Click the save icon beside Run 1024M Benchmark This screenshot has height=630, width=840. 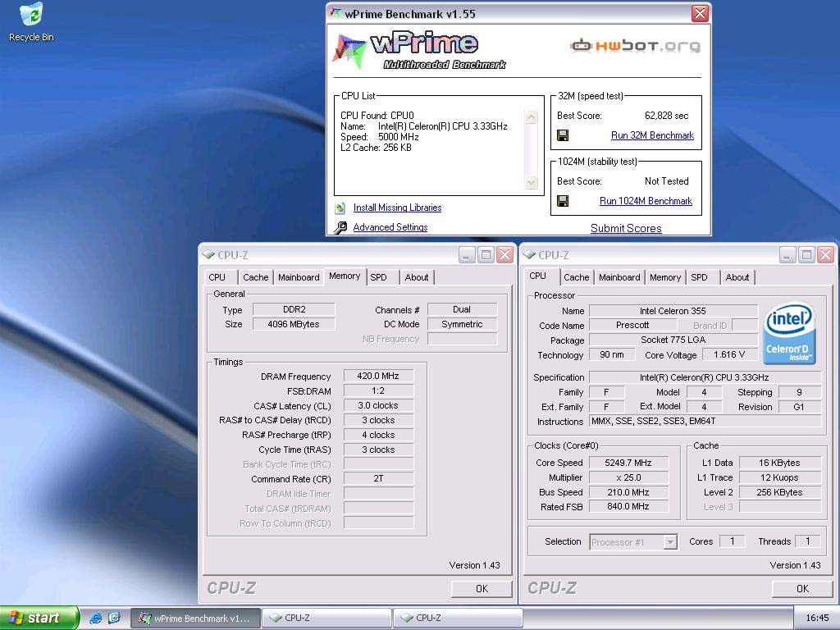(x=563, y=201)
